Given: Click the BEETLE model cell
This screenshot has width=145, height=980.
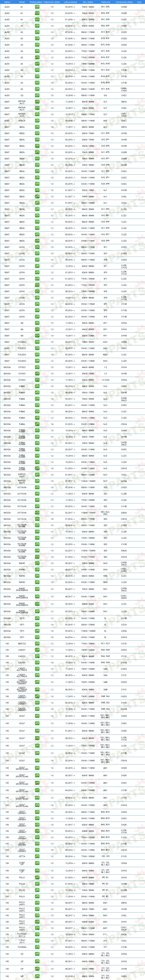Looking at the screenshot, I should pos(22,644).
